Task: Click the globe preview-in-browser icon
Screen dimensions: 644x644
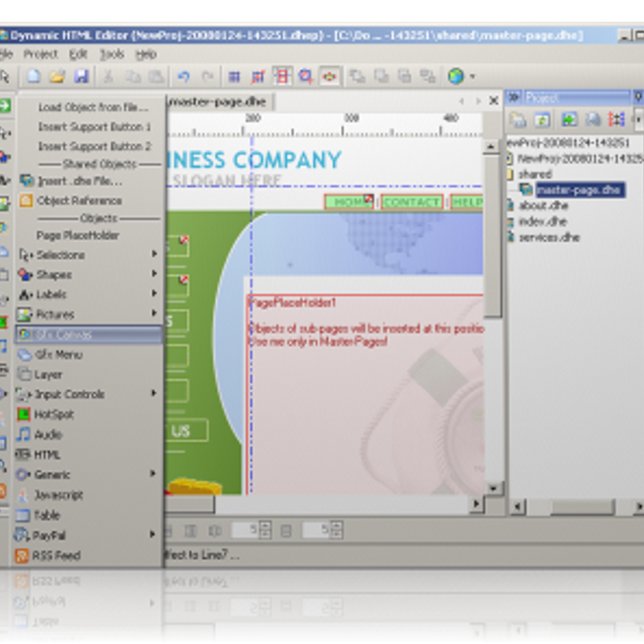Action: pyautogui.click(x=456, y=77)
